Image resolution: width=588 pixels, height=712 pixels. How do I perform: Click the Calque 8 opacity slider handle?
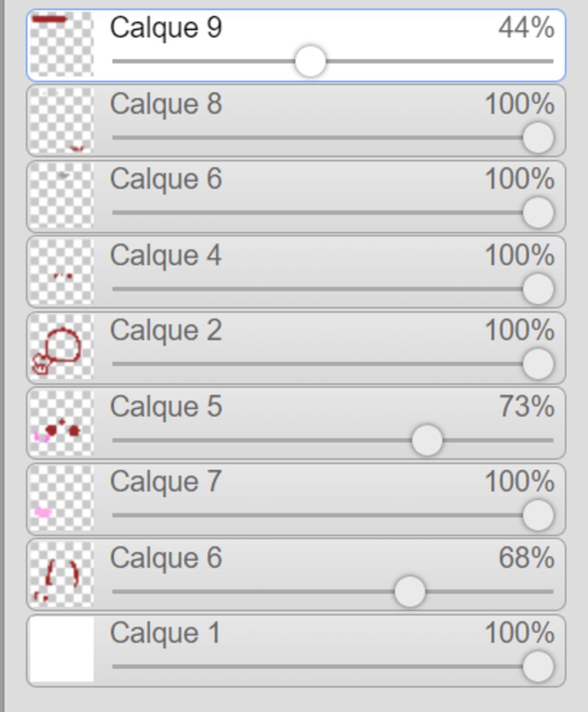[538, 138]
